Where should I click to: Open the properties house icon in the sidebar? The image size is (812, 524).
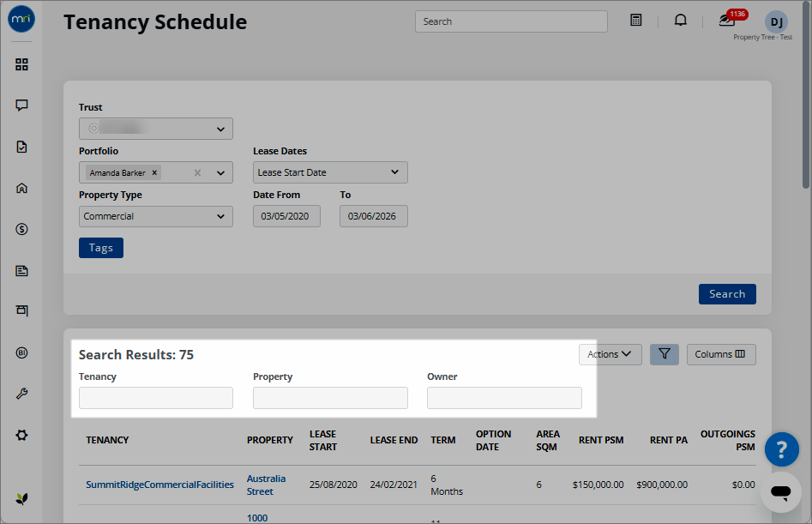[x=21, y=188]
